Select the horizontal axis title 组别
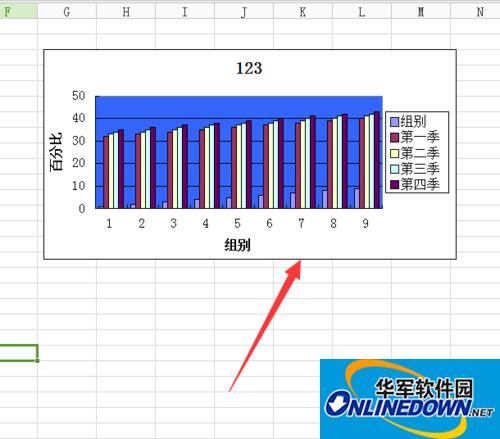Viewport: 500px width, 439px height. [x=237, y=245]
